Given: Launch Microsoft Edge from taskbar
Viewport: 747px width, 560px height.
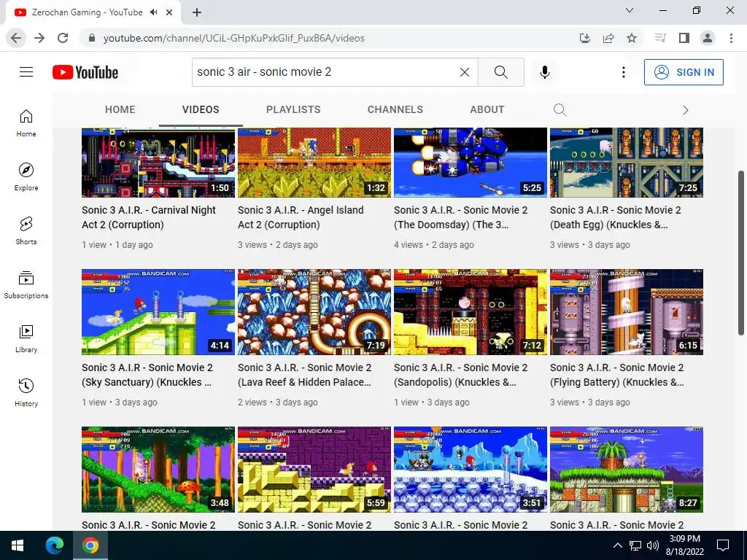Looking at the screenshot, I should [x=54, y=545].
